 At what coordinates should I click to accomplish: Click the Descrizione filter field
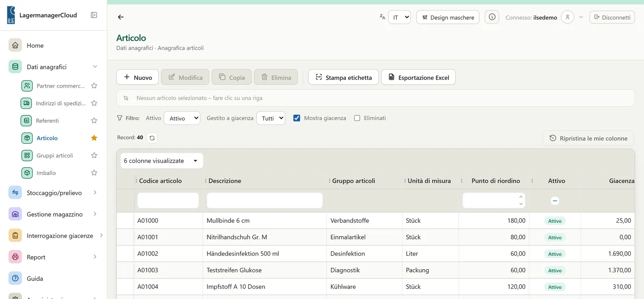pos(264,201)
